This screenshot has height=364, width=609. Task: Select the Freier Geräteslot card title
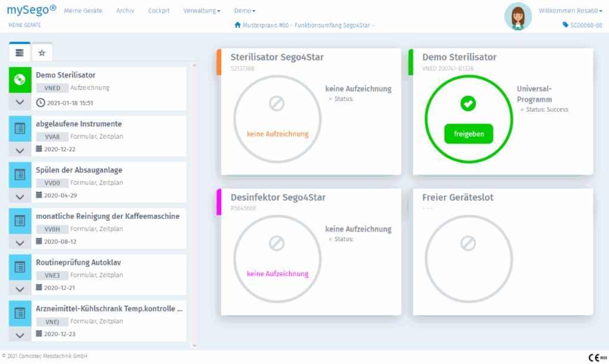(x=458, y=197)
